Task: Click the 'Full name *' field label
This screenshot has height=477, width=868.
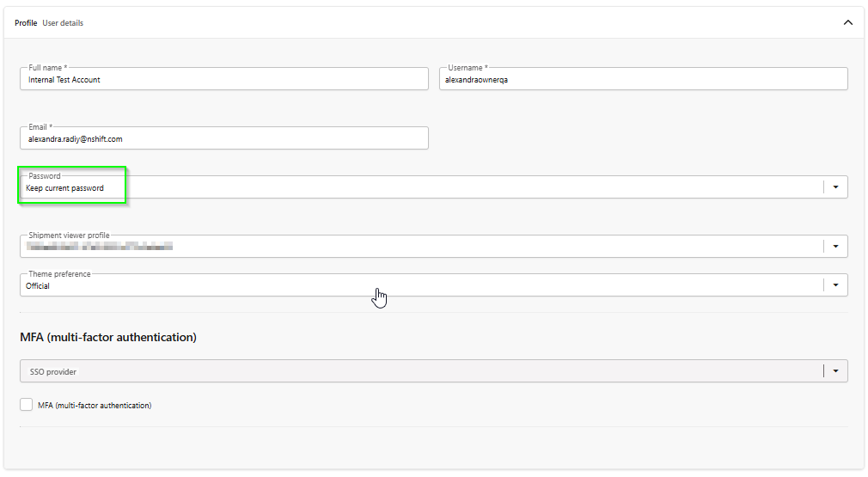Action: click(48, 68)
